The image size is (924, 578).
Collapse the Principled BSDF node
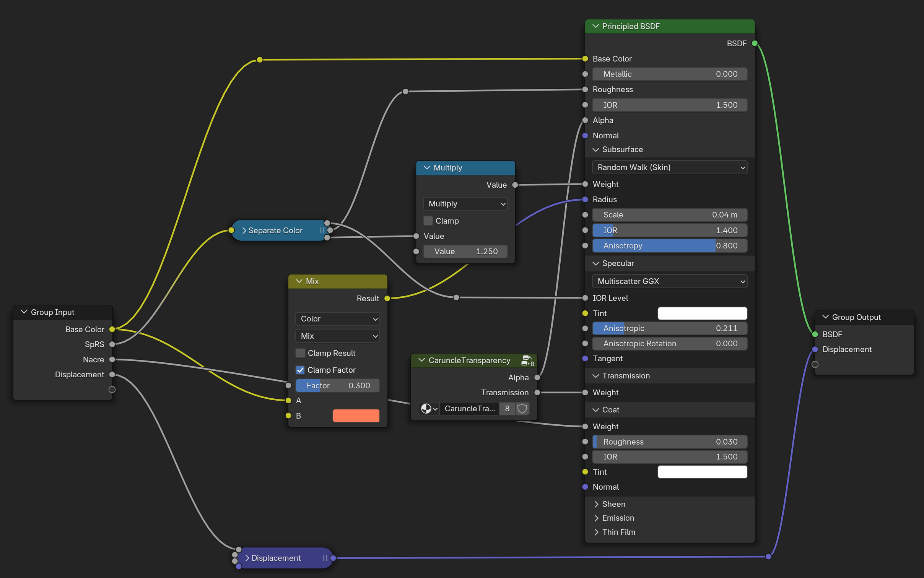tap(595, 26)
